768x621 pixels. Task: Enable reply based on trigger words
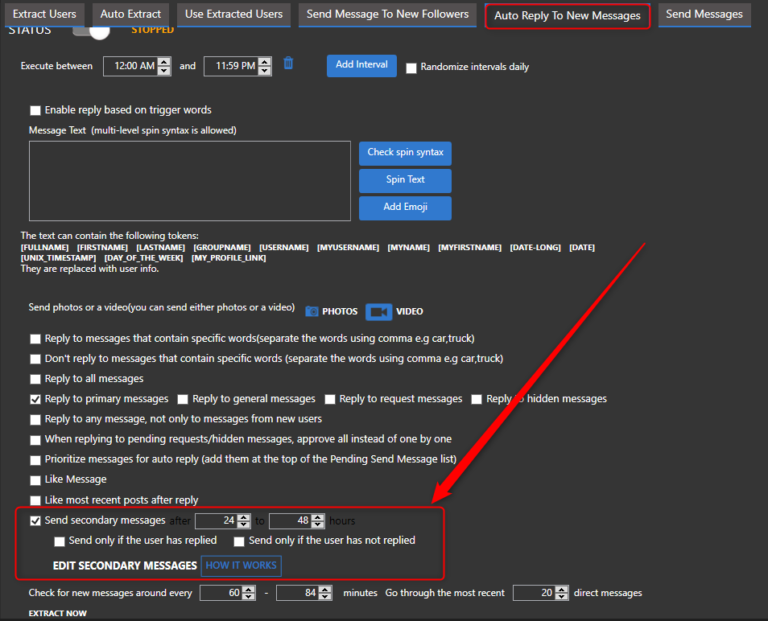(x=35, y=110)
